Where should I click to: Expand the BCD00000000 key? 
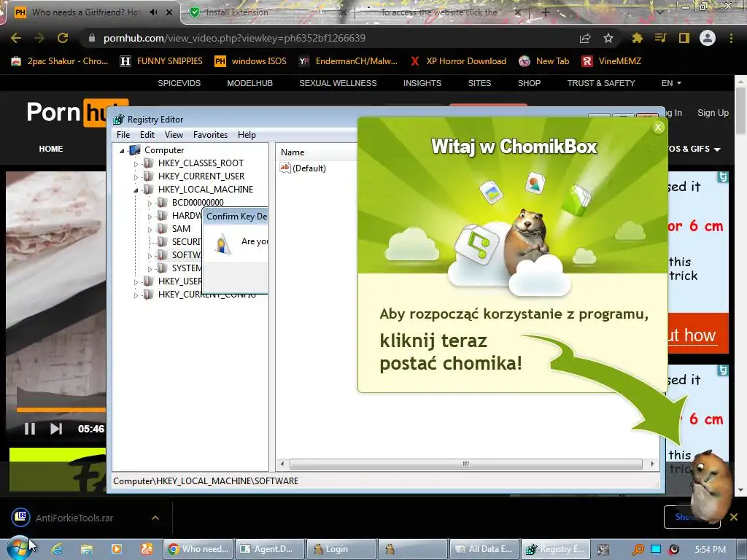(150, 203)
